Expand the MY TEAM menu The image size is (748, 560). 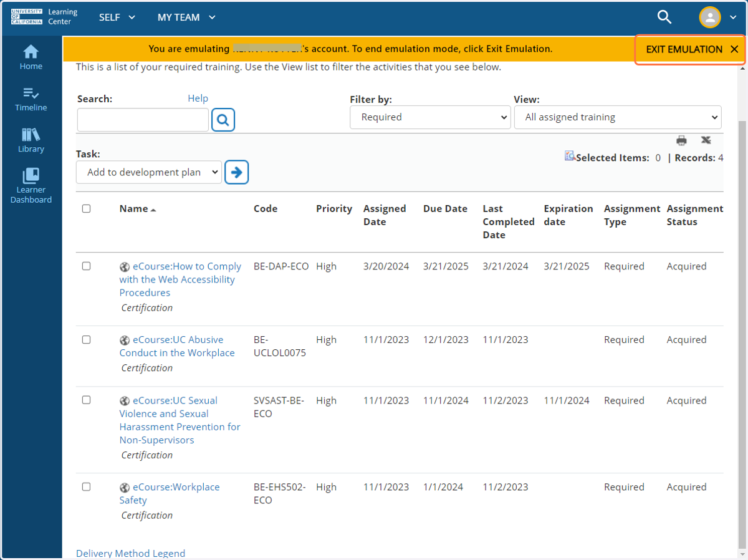(186, 17)
